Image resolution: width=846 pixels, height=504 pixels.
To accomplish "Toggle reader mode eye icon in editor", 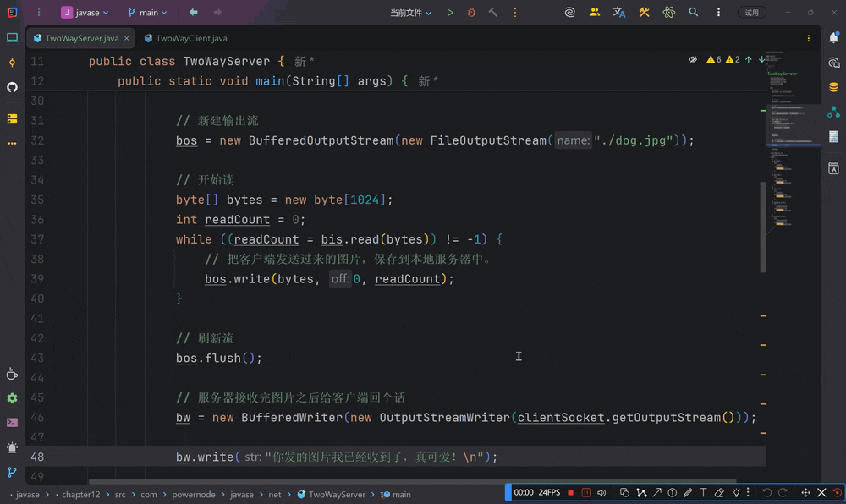I will point(693,60).
